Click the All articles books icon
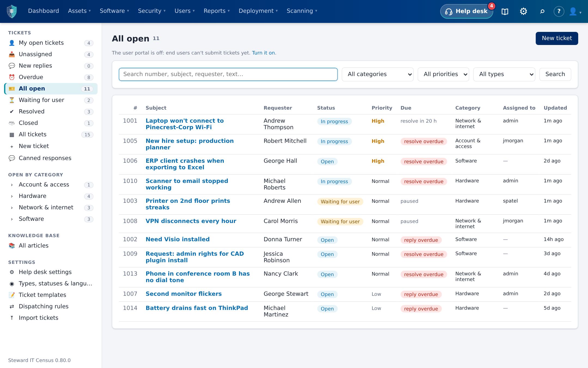The width and height of the screenshot is (588, 368). (12, 246)
